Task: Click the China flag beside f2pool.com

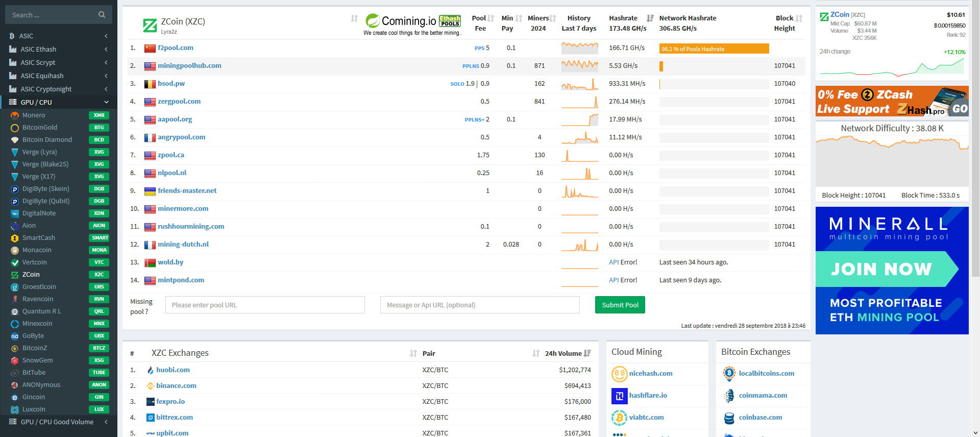Action: tap(150, 48)
